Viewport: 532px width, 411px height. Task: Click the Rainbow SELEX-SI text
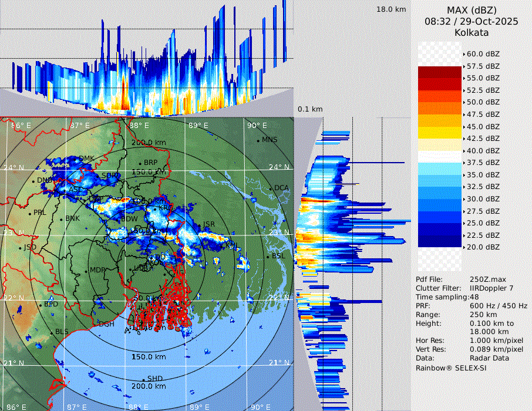(x=451, y=368)
